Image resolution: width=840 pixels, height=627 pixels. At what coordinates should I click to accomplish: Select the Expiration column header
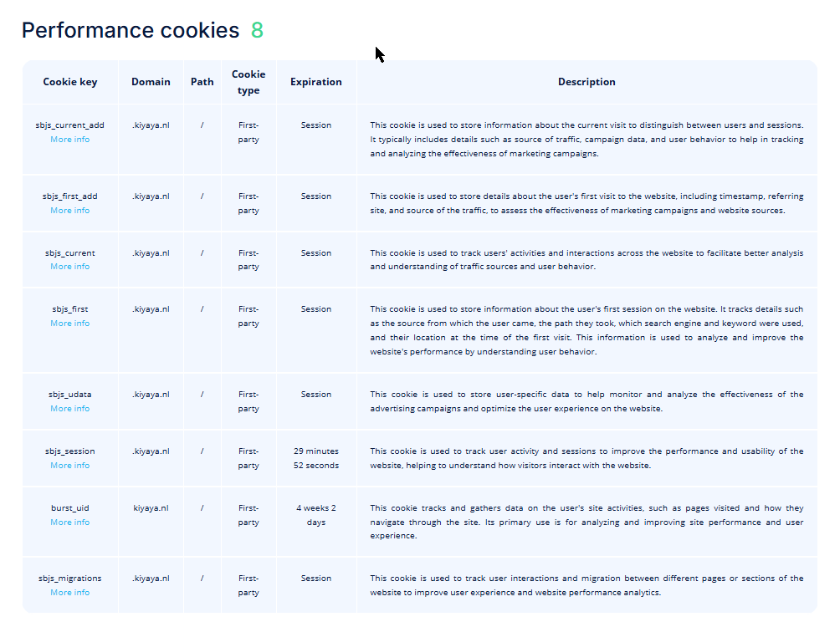(316, 82)
